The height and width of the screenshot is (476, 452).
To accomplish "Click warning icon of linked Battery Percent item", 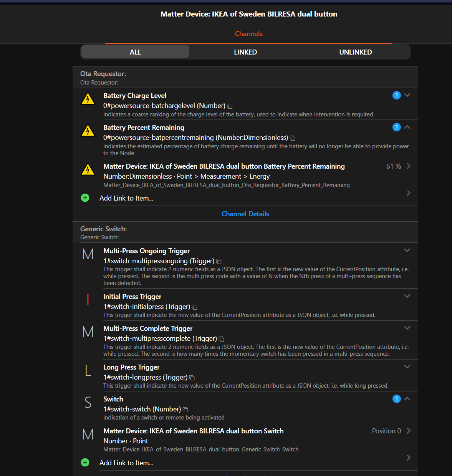I will pos(88,170).
